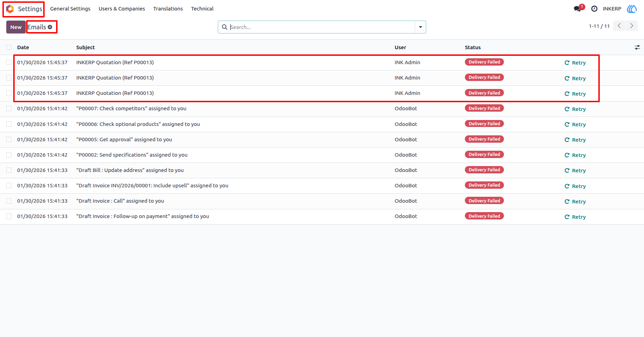
Task: Sort the list by Subject column
Action: click(x=85, y=47)
